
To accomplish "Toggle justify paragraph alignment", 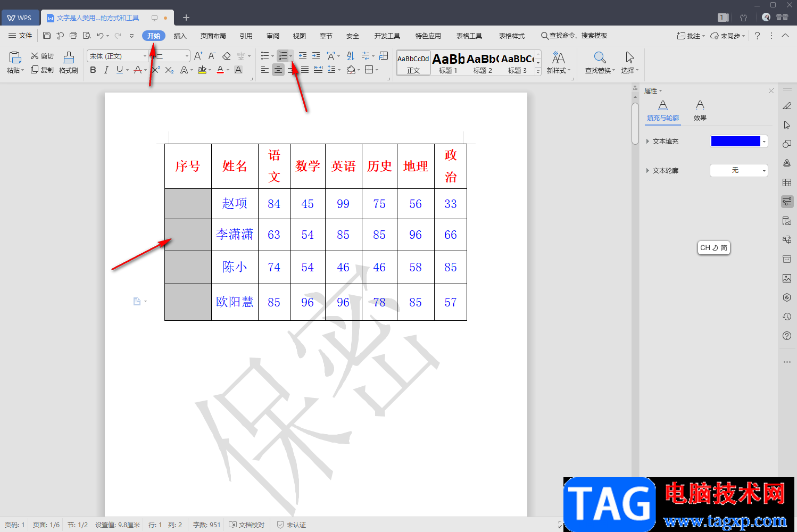I will click(x=305, y=70).
